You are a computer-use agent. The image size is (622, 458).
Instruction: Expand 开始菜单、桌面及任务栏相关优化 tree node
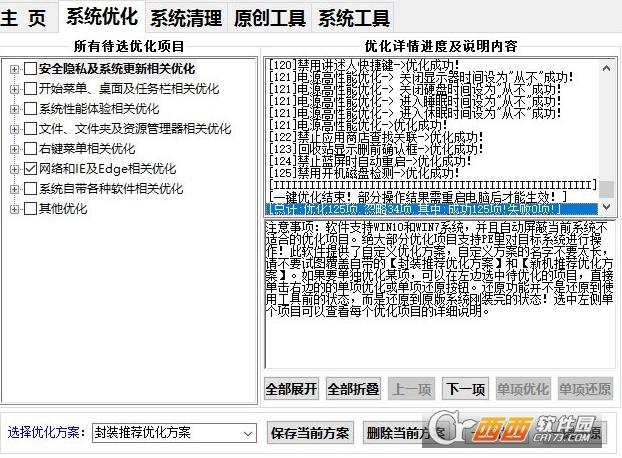pos(14,89)
